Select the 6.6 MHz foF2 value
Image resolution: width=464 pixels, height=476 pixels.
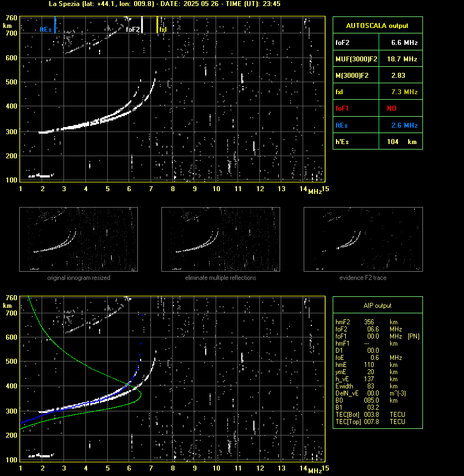click(x=404, y=43)
